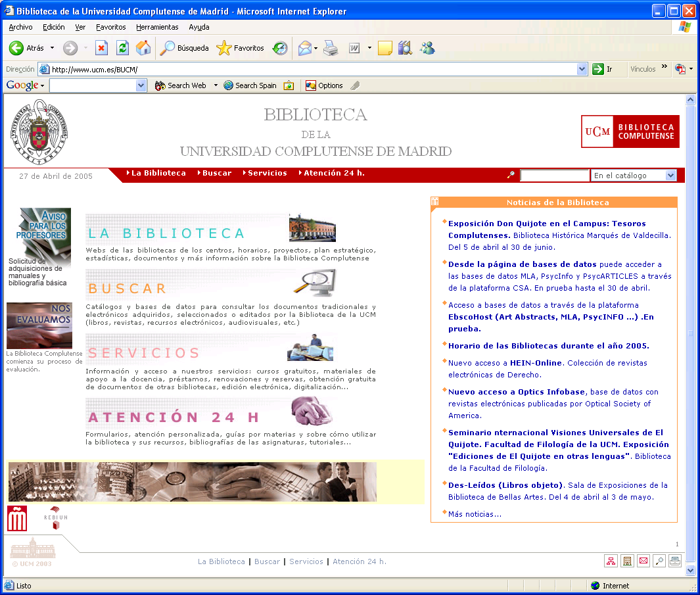Click the Search Web binoculars button
The height and width of the screenshot is (595, 700).
[x=180, y=85]
